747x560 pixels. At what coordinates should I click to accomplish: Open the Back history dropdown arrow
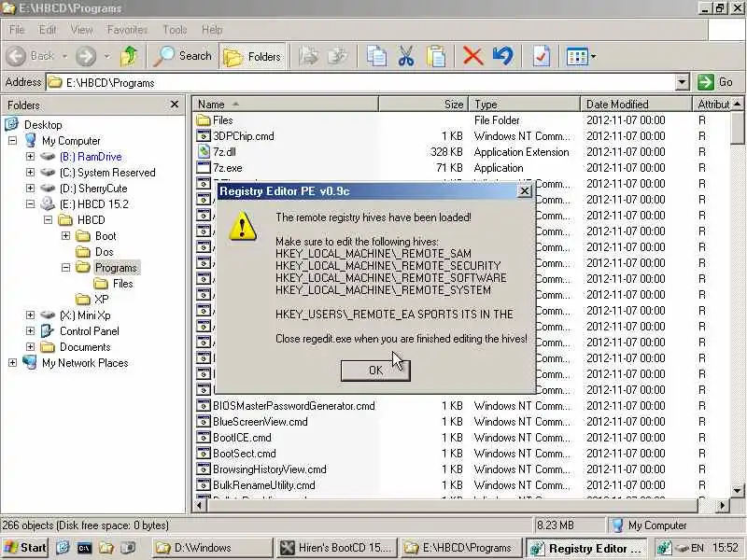pos(64,57)
